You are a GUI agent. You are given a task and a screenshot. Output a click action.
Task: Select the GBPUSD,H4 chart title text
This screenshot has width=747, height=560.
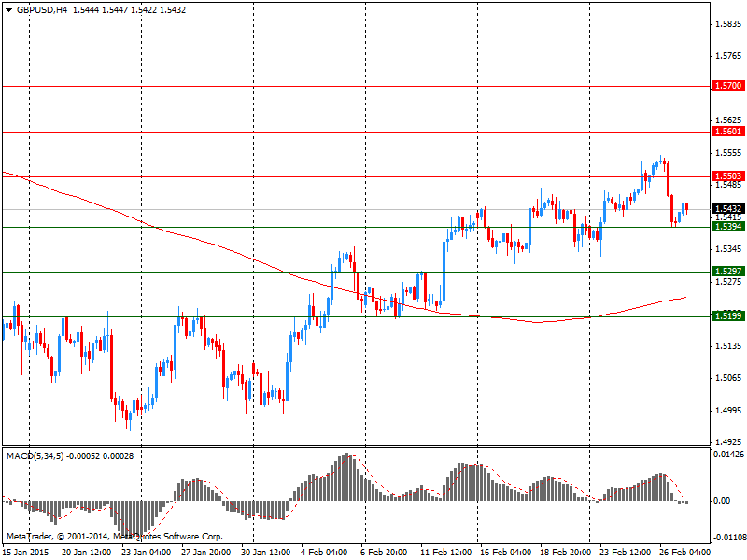point(42,9)
